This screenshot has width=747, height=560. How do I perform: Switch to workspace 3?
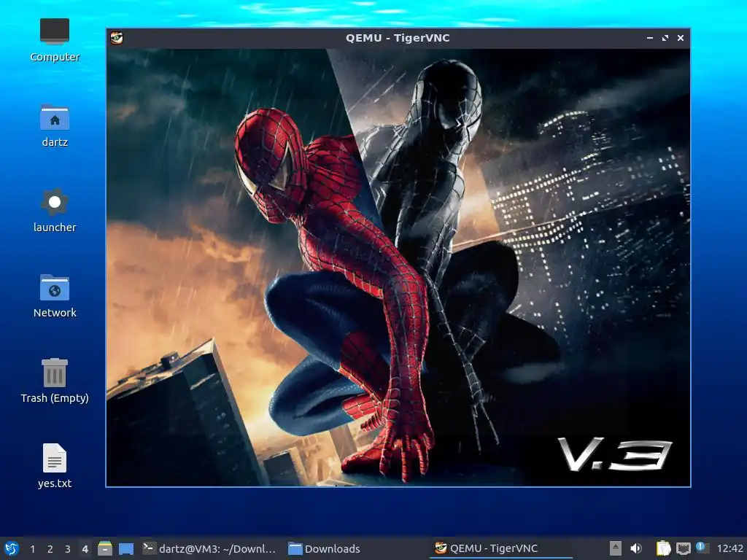[x=68, y=549]
